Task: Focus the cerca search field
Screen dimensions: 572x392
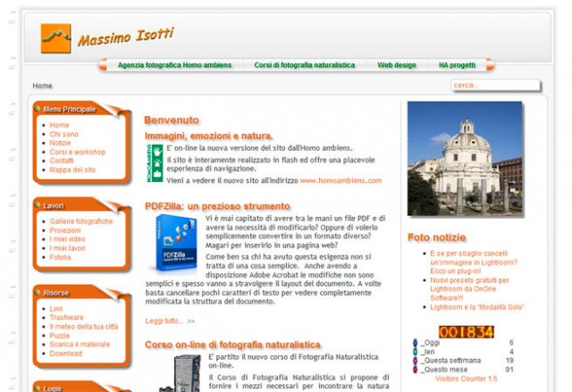Action: coord(496,85)
